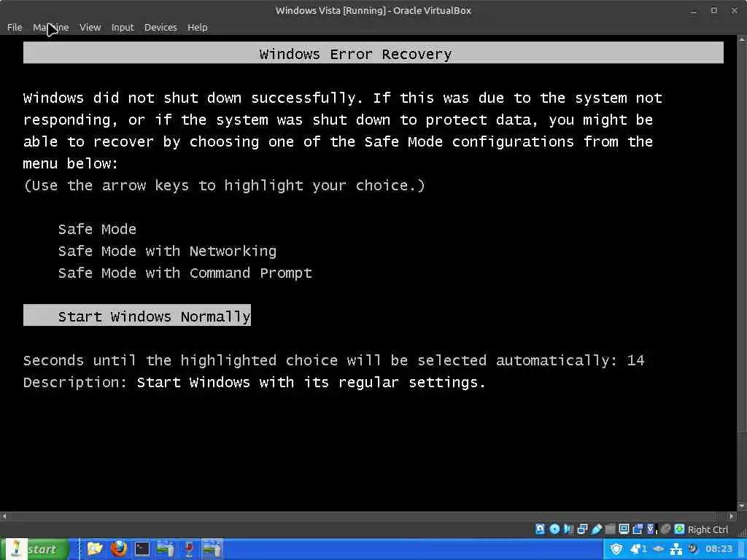Click the removable drive tray icon
747x560 pixels.
[659, 549]
